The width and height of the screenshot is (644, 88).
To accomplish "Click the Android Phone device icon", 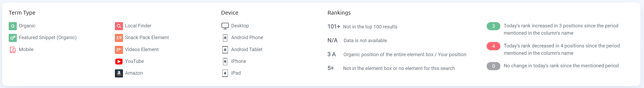I will pyautogui.click(x=225, y=38).
